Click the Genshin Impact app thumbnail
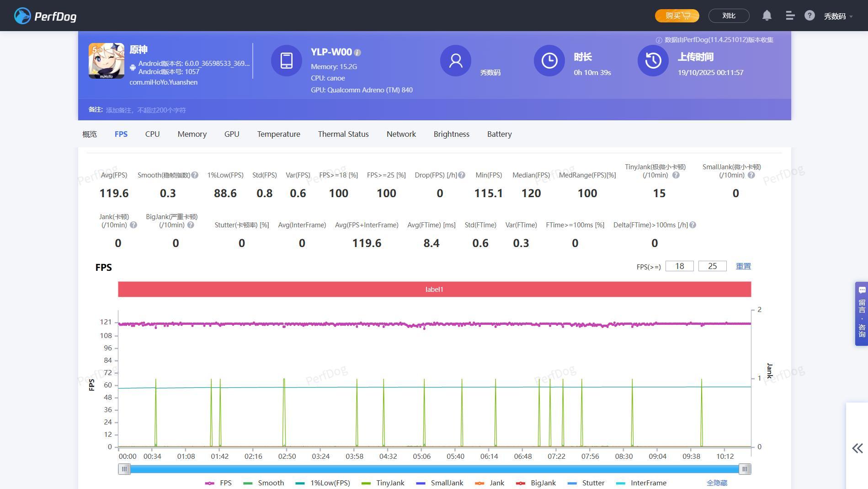Image resolution: width=868 pixels, height=489 pixels. coord(106,61)
